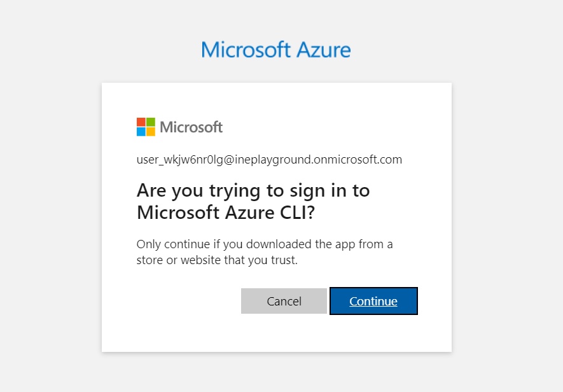Click the green square of Microsoft logo
The height and width of the screenshot is (392, 563).
click(x=151, y=122)
